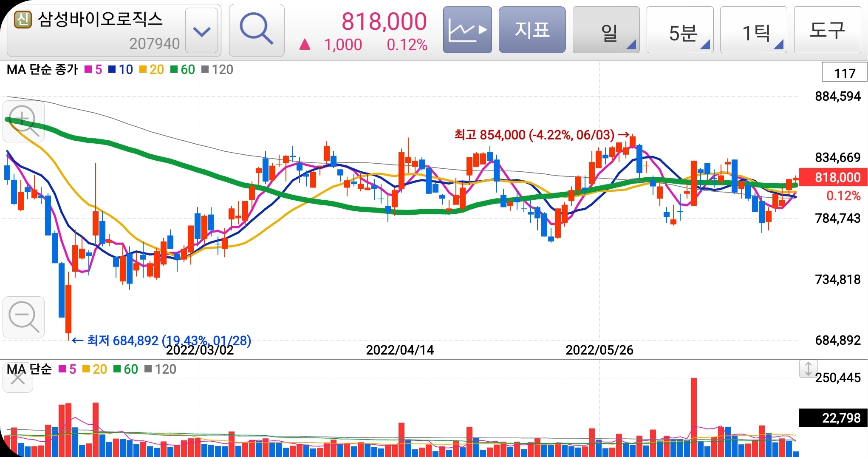This screenshot has height=457, width=868.
Task: Click the 2022/05/26 date label
Action: point(599,350)
